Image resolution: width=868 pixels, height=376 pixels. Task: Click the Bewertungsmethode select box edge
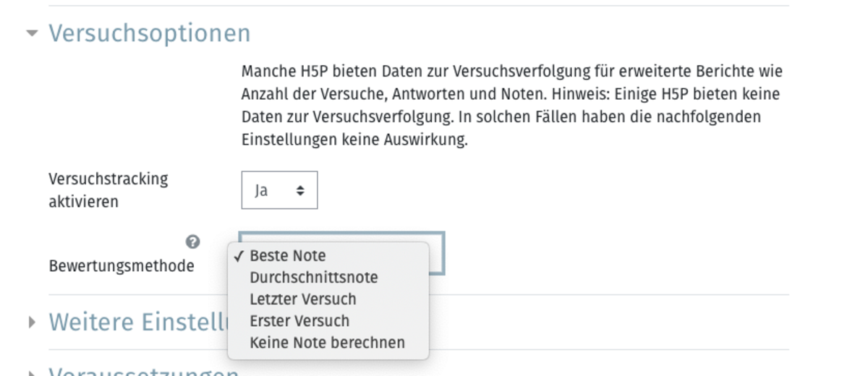[437, 253]
